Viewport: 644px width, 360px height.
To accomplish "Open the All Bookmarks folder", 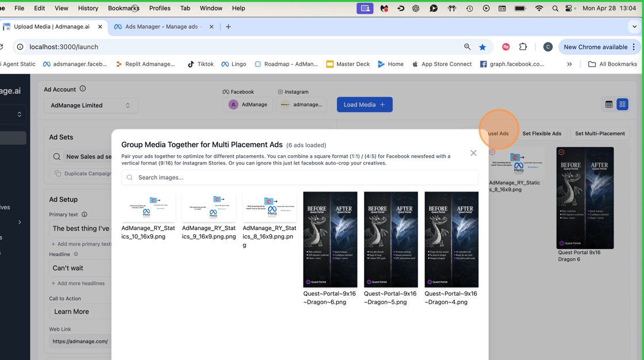I will click(612, 64).
